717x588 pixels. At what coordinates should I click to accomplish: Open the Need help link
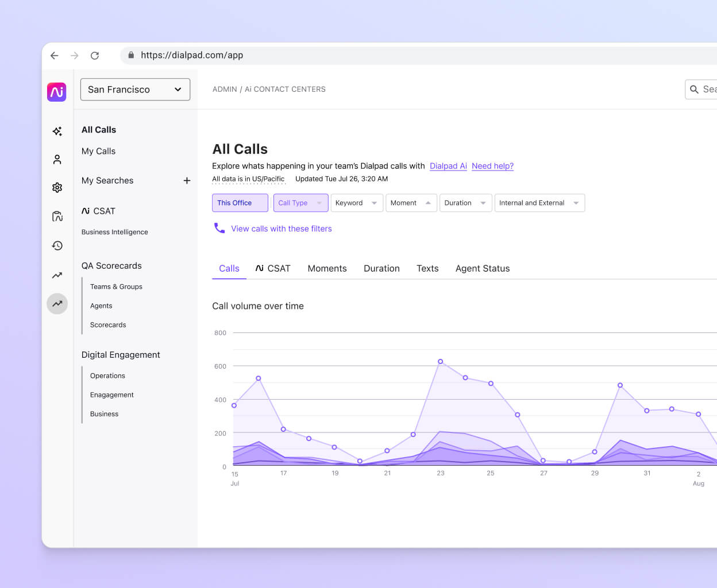click(492, 166)
